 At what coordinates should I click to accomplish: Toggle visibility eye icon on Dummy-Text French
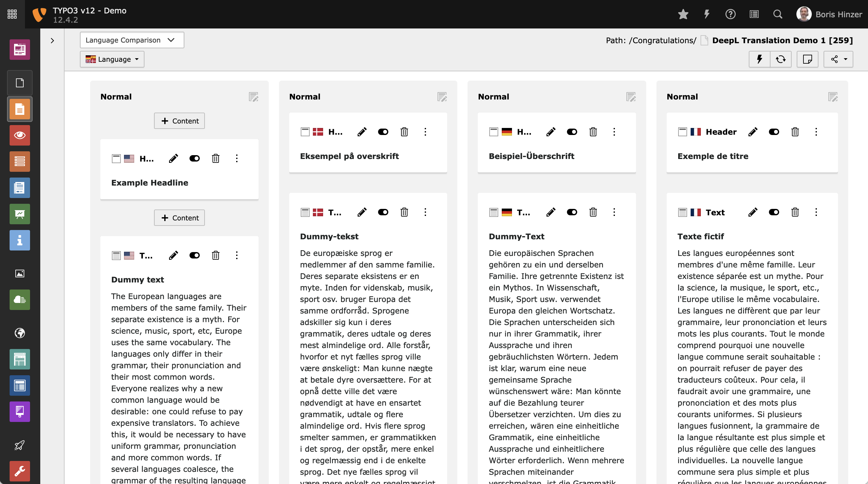[774, 212]
